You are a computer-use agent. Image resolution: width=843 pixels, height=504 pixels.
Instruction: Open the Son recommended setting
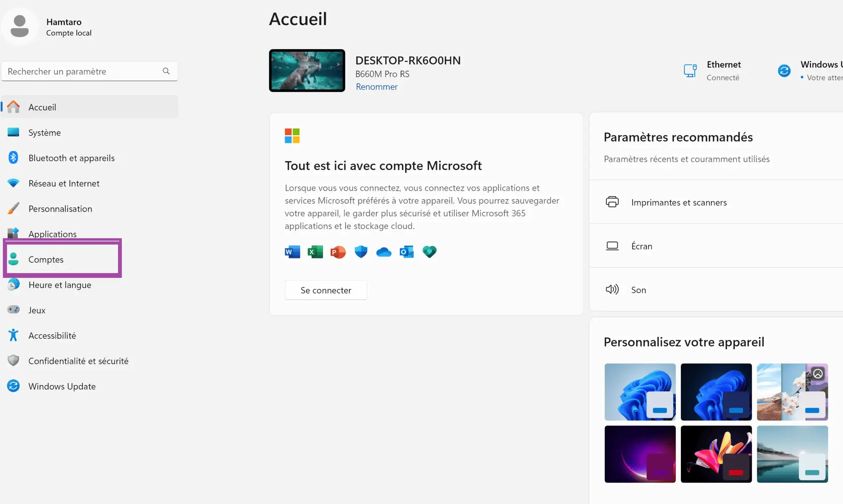pos(638,290)
